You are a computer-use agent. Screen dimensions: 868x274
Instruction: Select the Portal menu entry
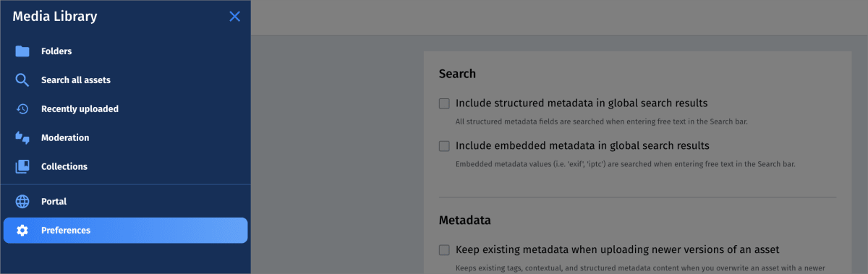[125, 202]
